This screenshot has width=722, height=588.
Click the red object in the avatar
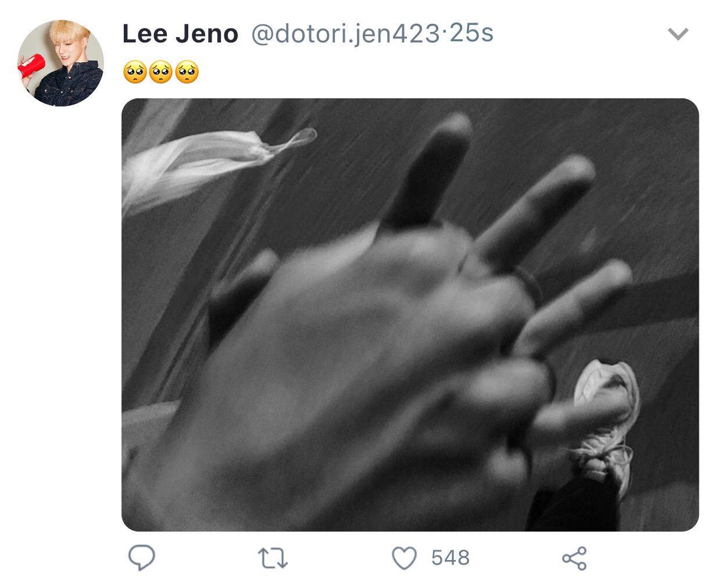click(31, 65)
